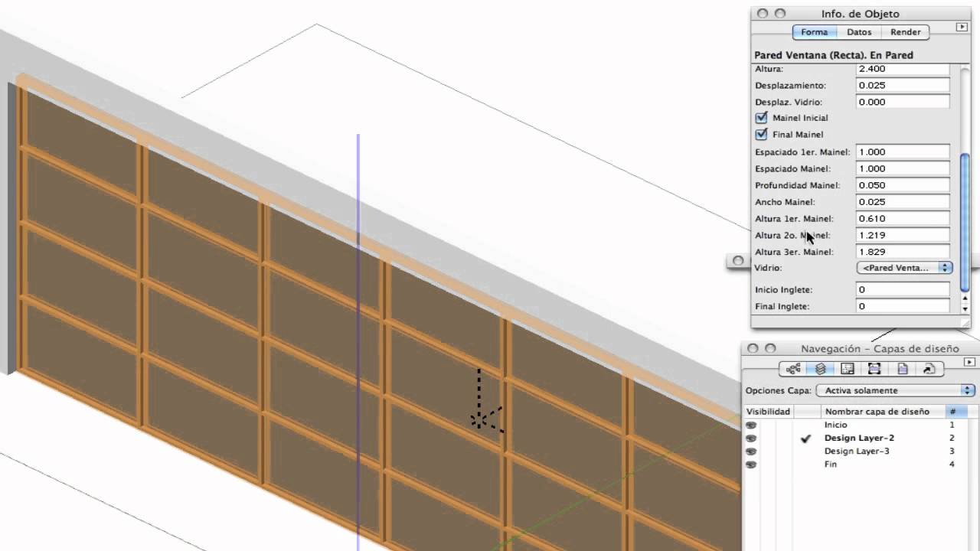Switch to the Sheet Layers icon

848,369
